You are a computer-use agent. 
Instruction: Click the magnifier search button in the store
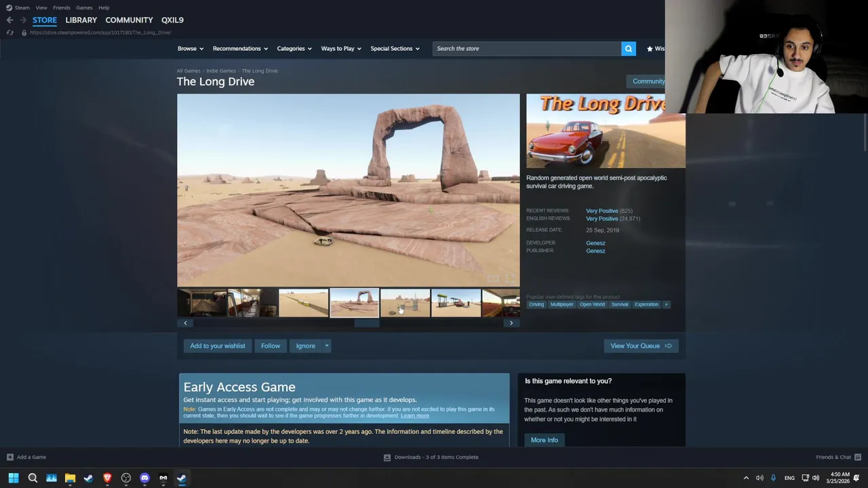pos(629,49)
